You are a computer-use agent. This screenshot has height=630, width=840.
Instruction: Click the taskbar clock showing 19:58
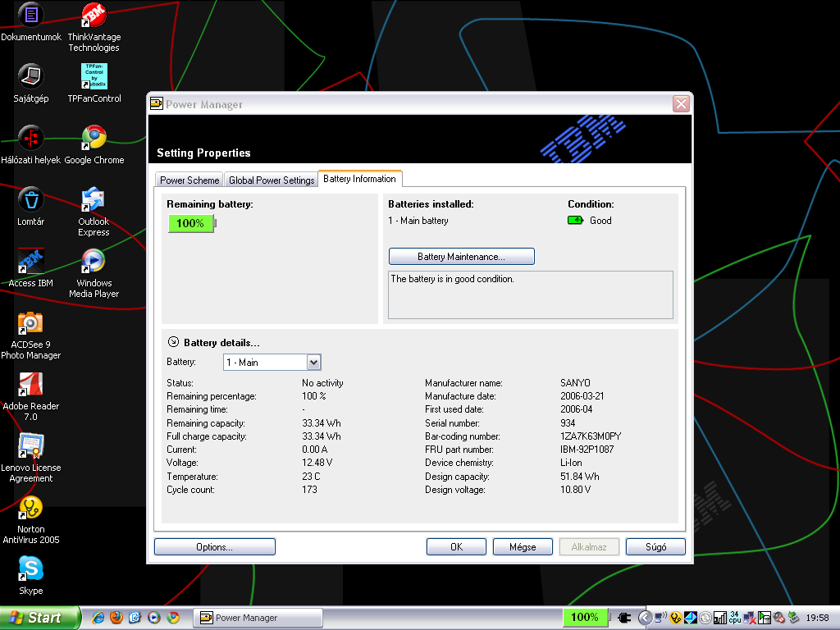(x=818, y=618)
